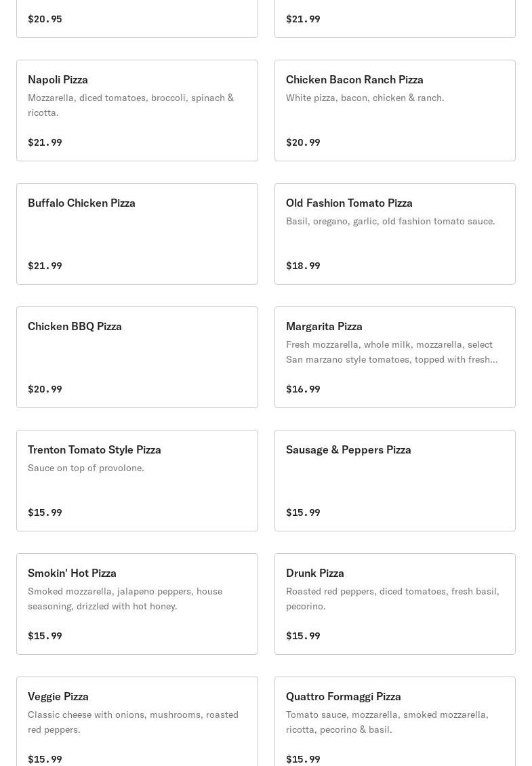
Task: Click the Drunk Pizza ingredients description
Action: click(x=392, y=599)
